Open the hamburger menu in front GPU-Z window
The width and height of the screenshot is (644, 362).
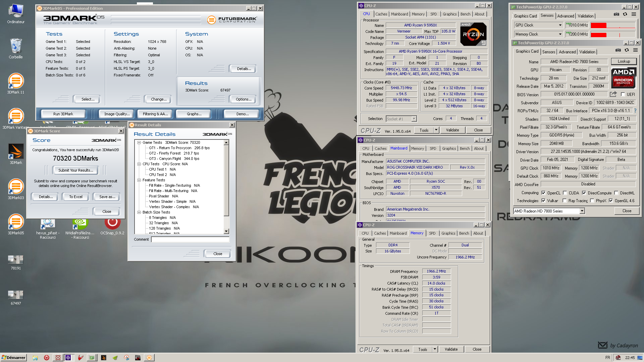point(635,50)
